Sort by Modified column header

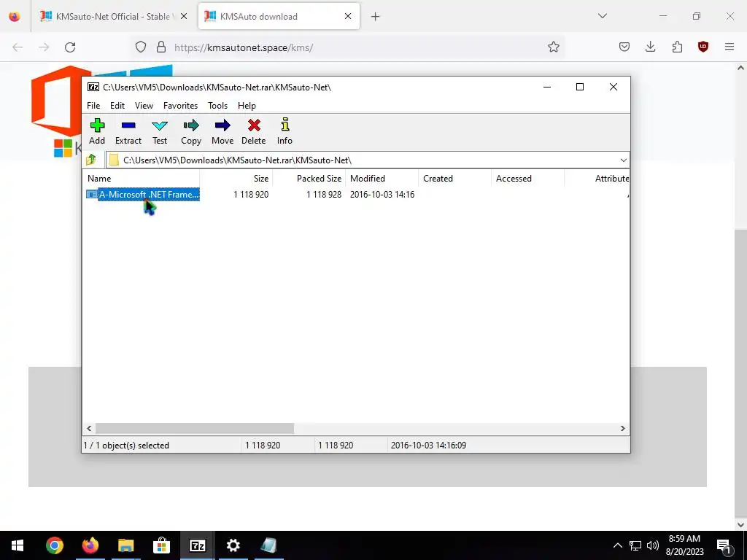382,179
